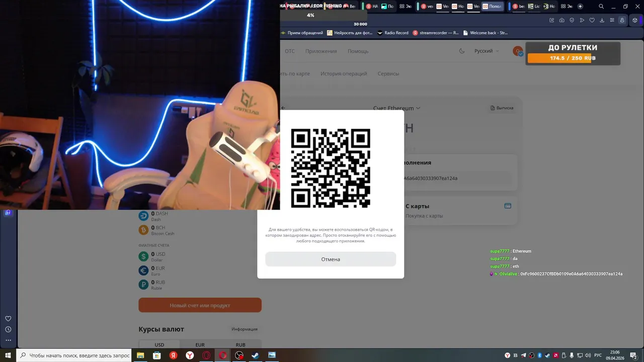Screen dimensions: 644x362
Task: Open the notification center icon in tray
Action: click(x=633, y=355)
